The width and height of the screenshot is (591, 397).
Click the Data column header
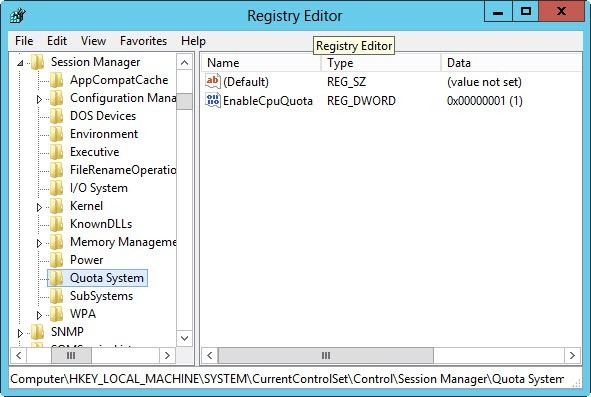click(x=511, y=63)
